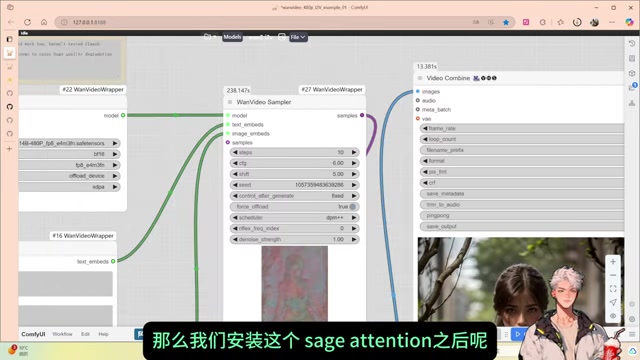
Task: Click the Models button in the top bar
Action: 232,37
